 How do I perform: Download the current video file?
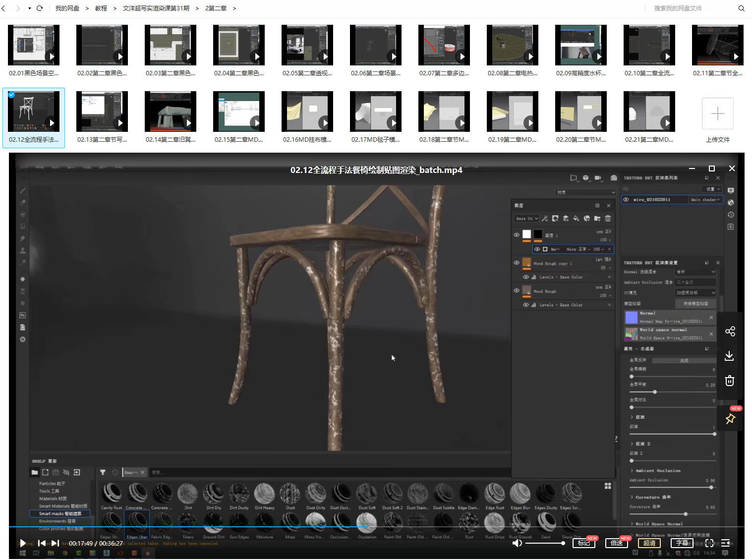730,356
